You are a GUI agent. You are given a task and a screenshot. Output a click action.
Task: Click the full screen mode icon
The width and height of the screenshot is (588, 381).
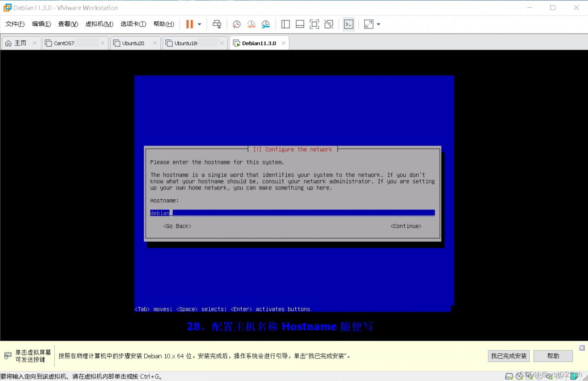(x=314, y=24)
